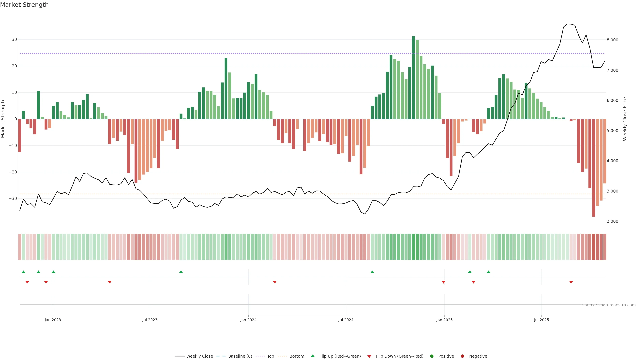Click the Weekly Close Price axis title
Screen dimensions: 644x362
625,119
